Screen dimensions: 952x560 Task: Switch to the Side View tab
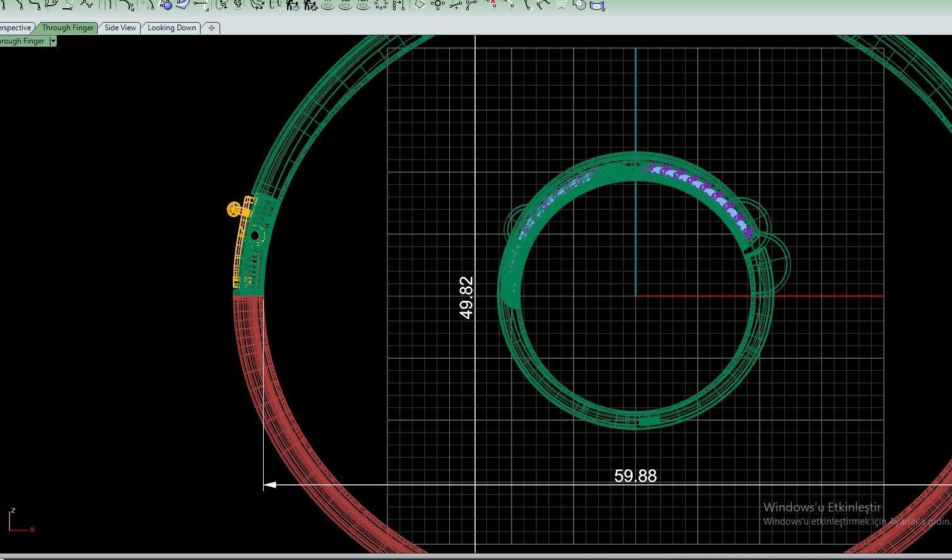pos(120,28)
